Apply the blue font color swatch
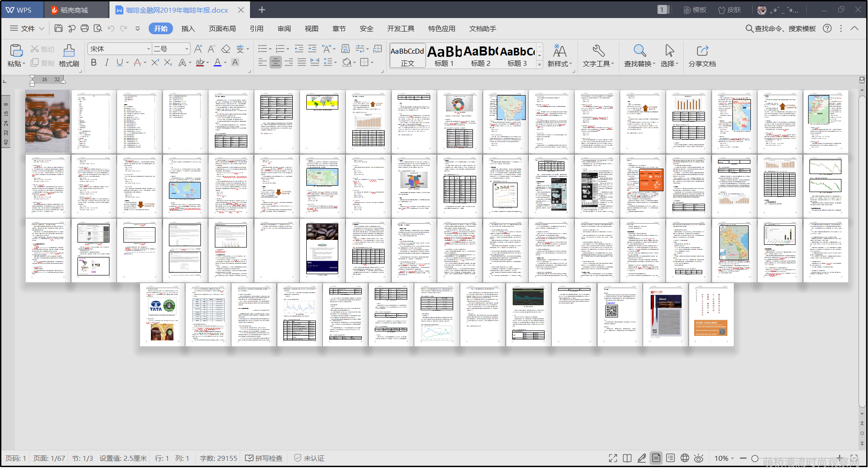Viewport: 868px width, 468px height. pos(218,63)
